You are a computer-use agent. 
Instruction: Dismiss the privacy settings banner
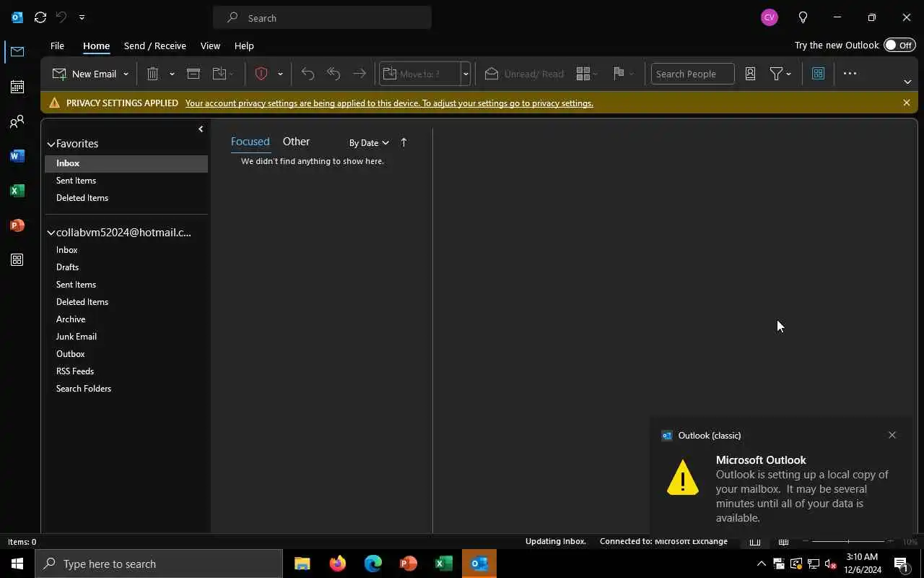(907, 103)
